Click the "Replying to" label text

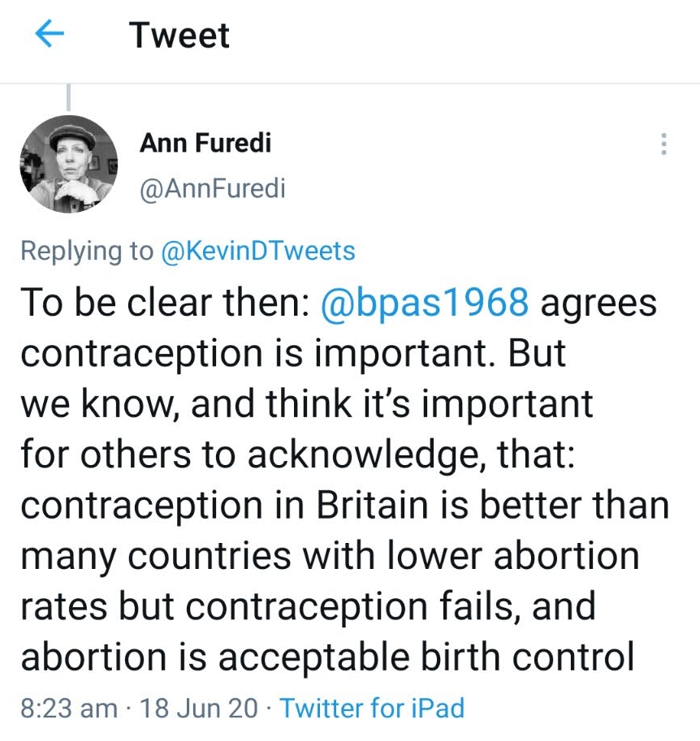click(86, 251)
